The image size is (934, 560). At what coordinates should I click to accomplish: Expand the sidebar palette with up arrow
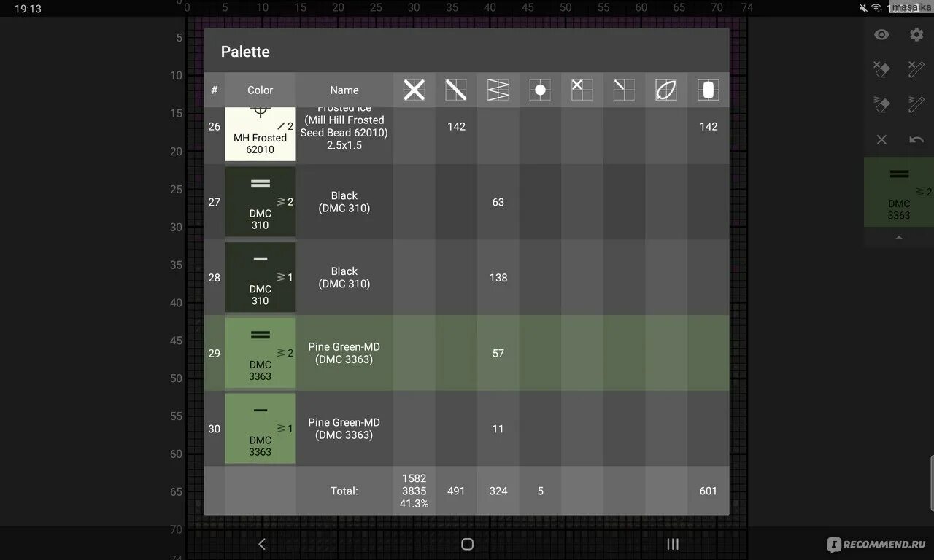tap(899, 237)
